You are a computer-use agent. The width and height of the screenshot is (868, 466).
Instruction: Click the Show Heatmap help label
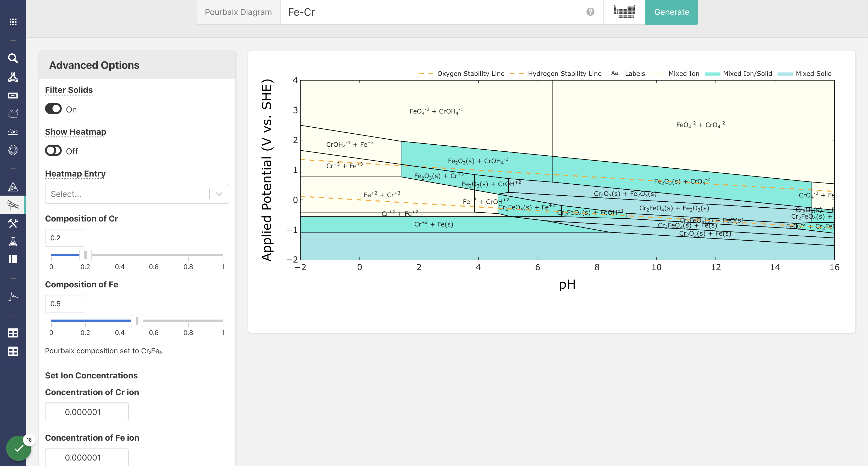pos(76,132)
